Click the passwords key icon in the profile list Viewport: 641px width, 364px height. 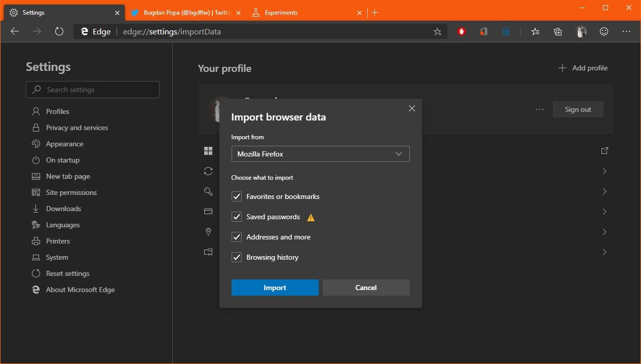[x=208, y=191]
